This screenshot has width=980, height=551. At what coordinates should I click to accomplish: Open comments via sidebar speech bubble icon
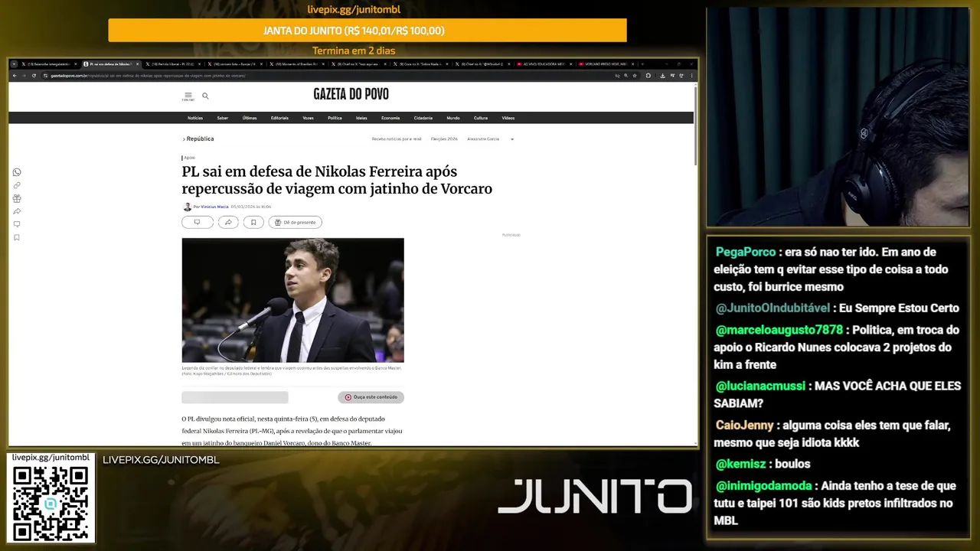click(17, 224)
